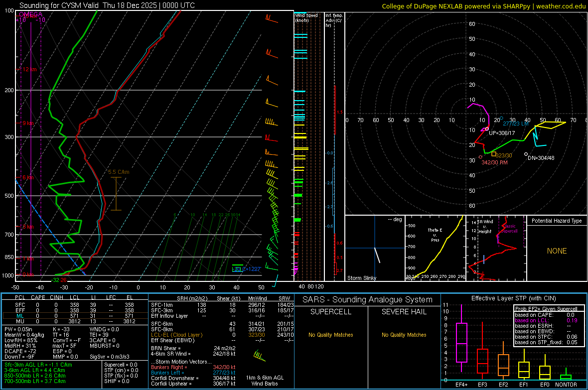Click the Sfc-3km AGL LR value

tap(38, 365)
